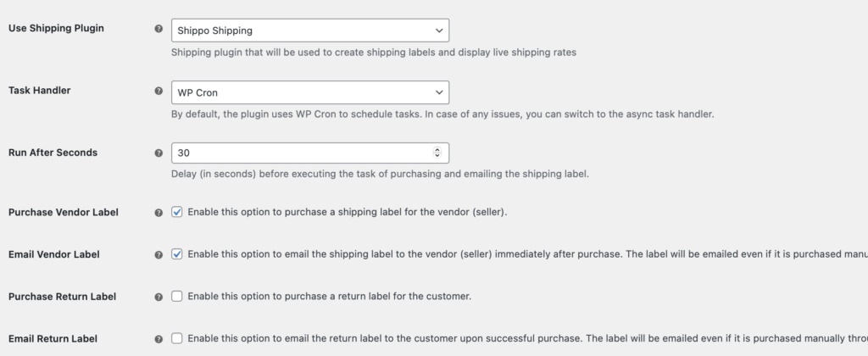Image resolution: width=868 pixels, height=356 pixels.
Task: Click inside the Run After Seconds field
Action: click(297, 153)
